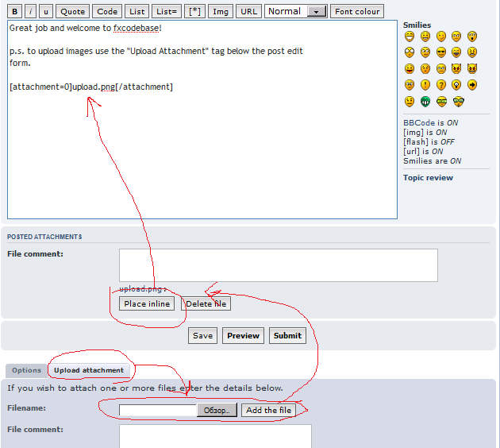This screenshot has height=448, width=500.
Task: Insert the green Mr. Green smiley
Action: [425, 102]
